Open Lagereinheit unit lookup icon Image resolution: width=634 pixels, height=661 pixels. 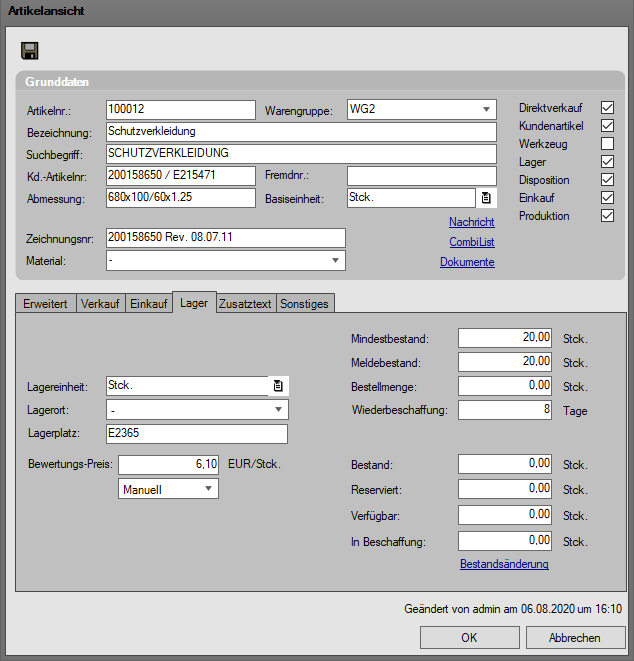tap(278, 386)
